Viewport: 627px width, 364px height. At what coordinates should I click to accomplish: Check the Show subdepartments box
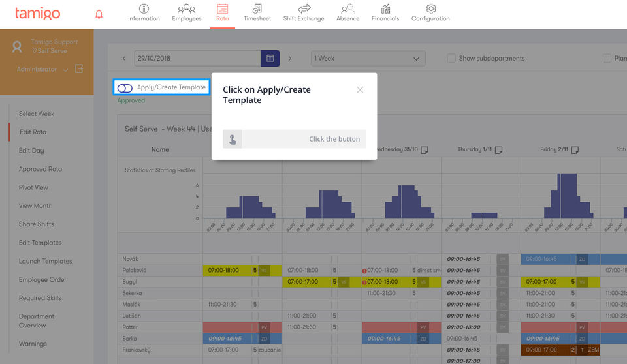point(451,58)
